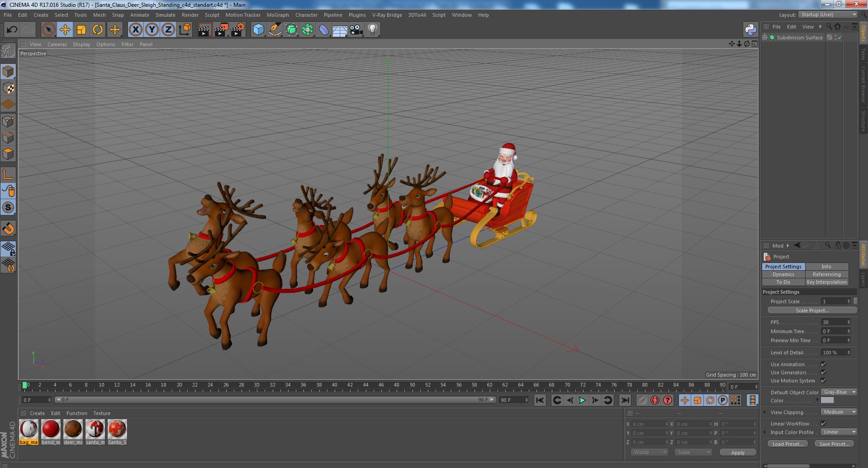Render to Picture Viewer

coord(221,30)
